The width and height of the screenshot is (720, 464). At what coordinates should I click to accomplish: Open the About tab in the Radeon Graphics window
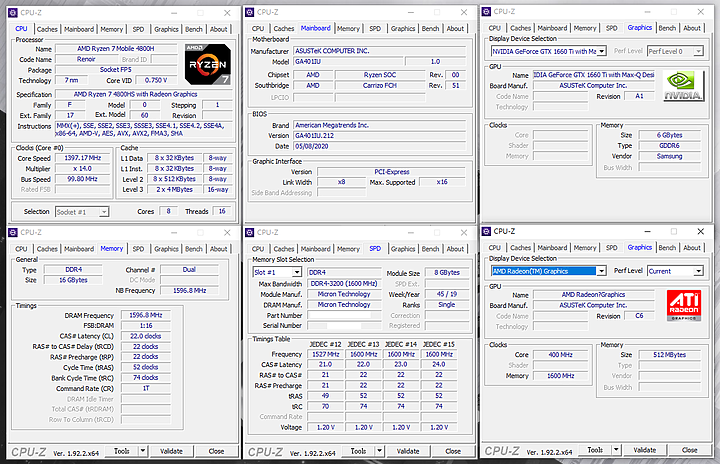[x=692, y=248]
